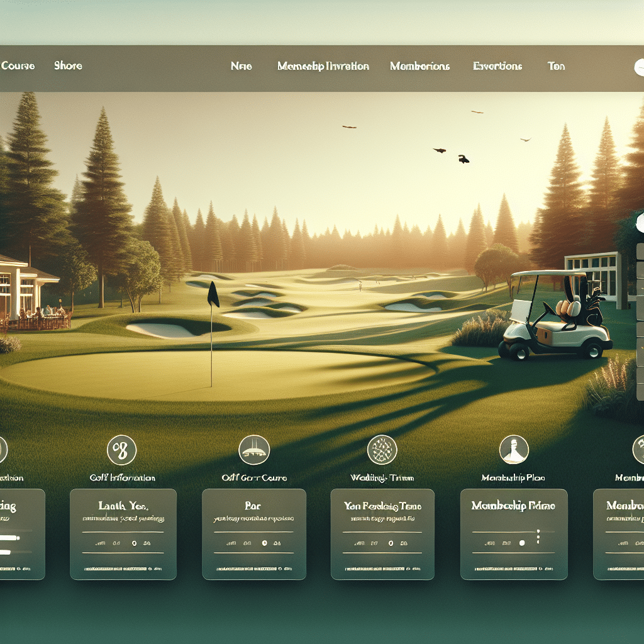Click the white round icon at right end of navbar
This screenshot has width=644, height=644.
[639, 67]
